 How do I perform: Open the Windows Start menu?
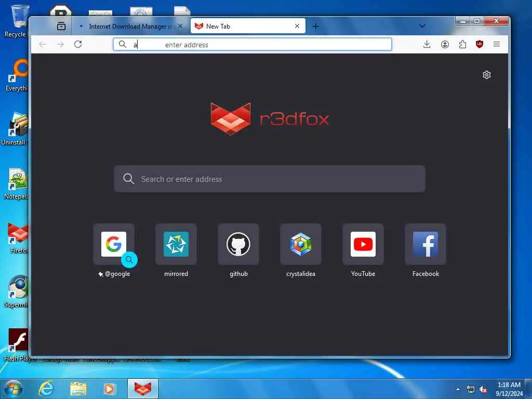coord(14,389)
